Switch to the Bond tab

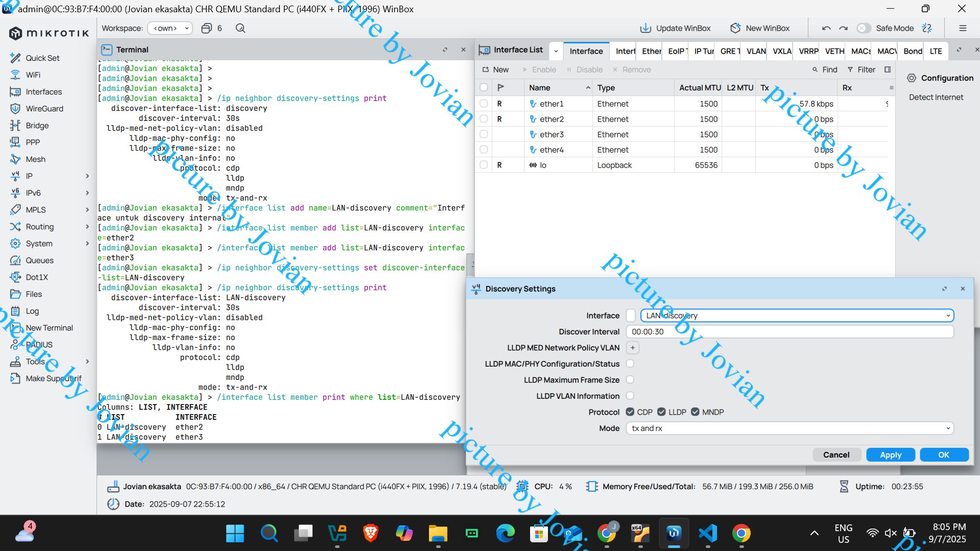[x=913, y=51]
